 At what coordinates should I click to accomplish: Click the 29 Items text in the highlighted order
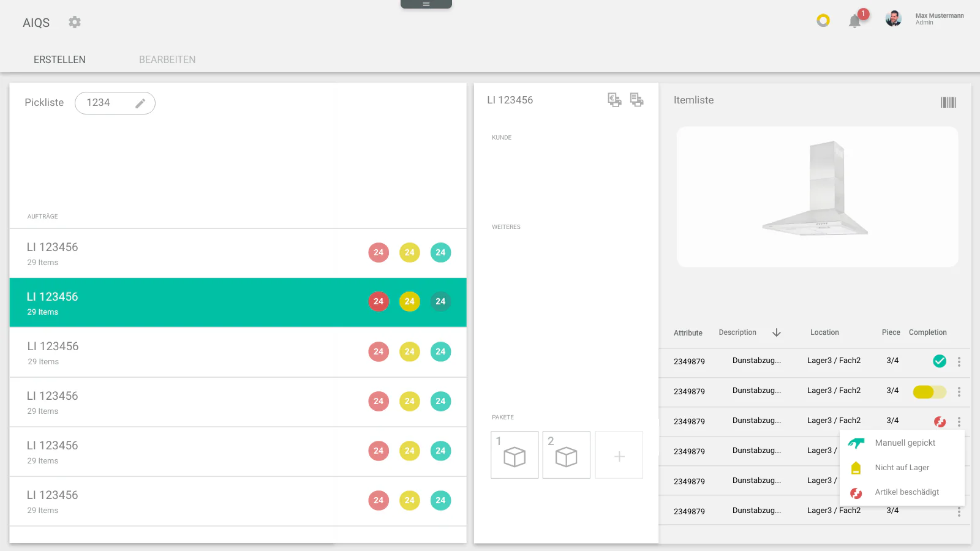click(43, 312)
